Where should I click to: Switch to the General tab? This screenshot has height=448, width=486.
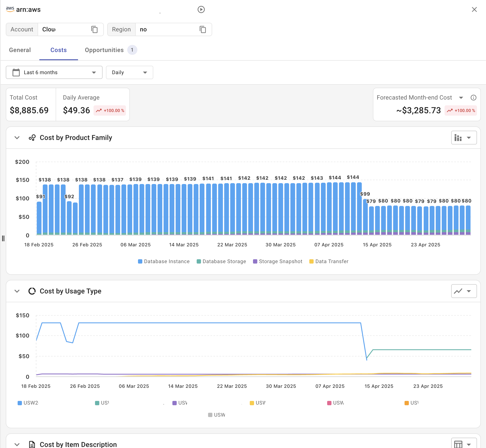pos(20,50)
